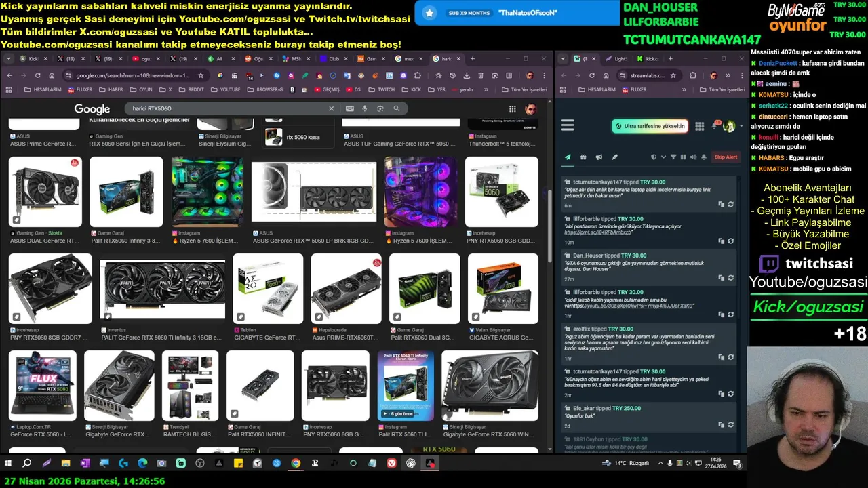
Task: Open Streamlabs notifications bell with badge
Action: tap(714, 126)
